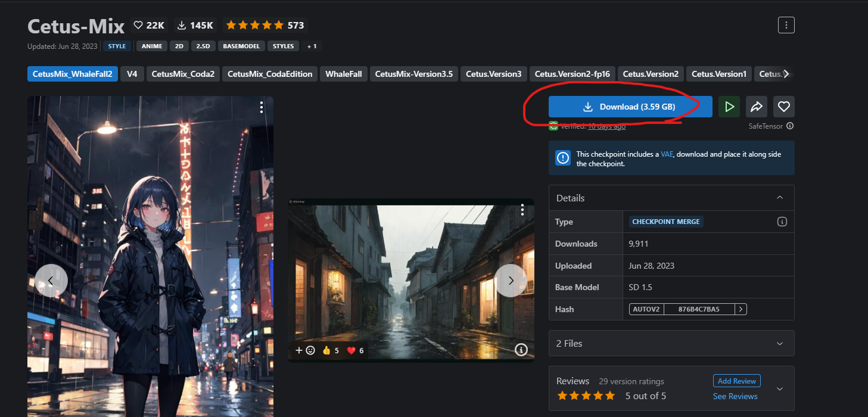Click the heart favorite button

784,107
